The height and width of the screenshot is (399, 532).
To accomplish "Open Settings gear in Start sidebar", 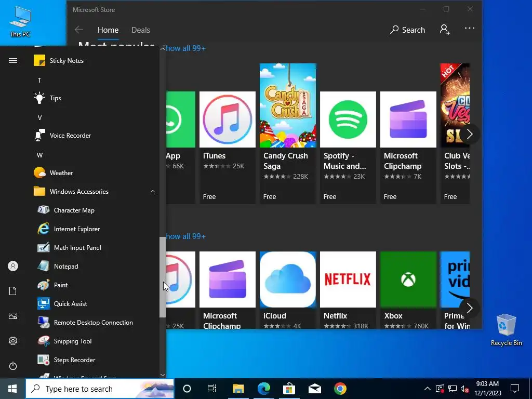I will coord(13,341).
